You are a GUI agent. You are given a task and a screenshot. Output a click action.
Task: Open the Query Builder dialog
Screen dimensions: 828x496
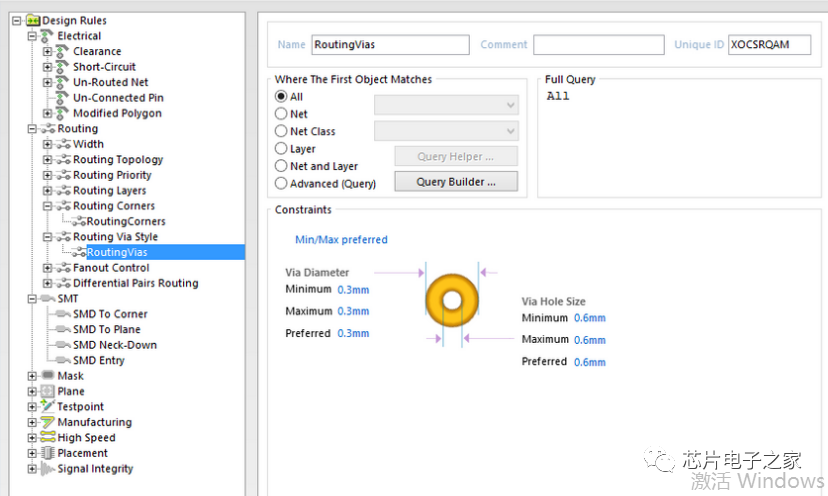point(456,182)
